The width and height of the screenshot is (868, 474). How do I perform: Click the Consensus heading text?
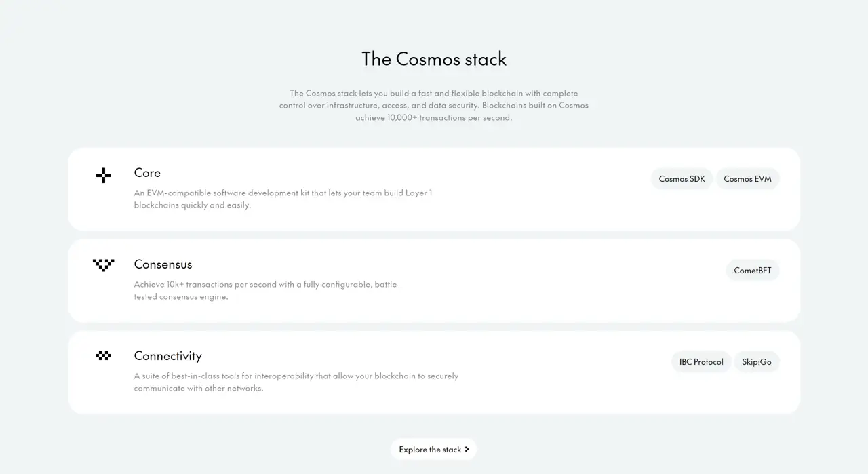163,264
